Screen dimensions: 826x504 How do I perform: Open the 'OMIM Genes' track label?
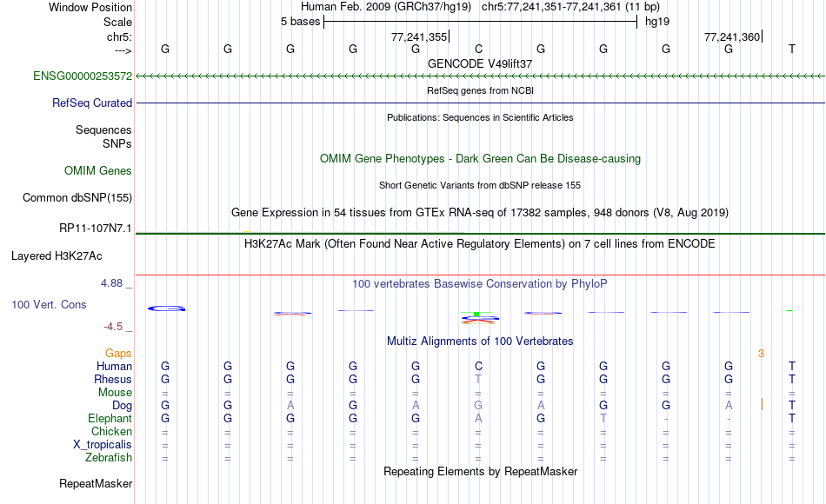98,170
